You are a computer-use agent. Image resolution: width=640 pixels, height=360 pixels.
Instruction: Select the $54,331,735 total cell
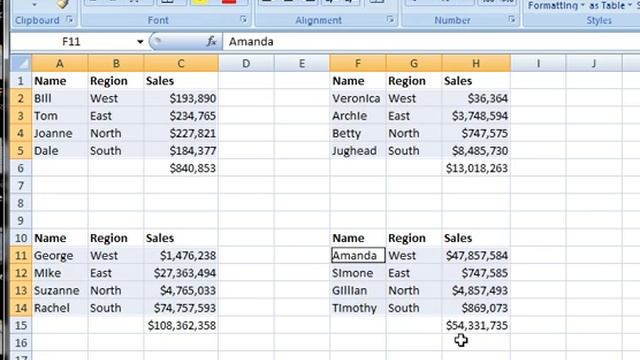pyautogui.click(x=476, y=325)
